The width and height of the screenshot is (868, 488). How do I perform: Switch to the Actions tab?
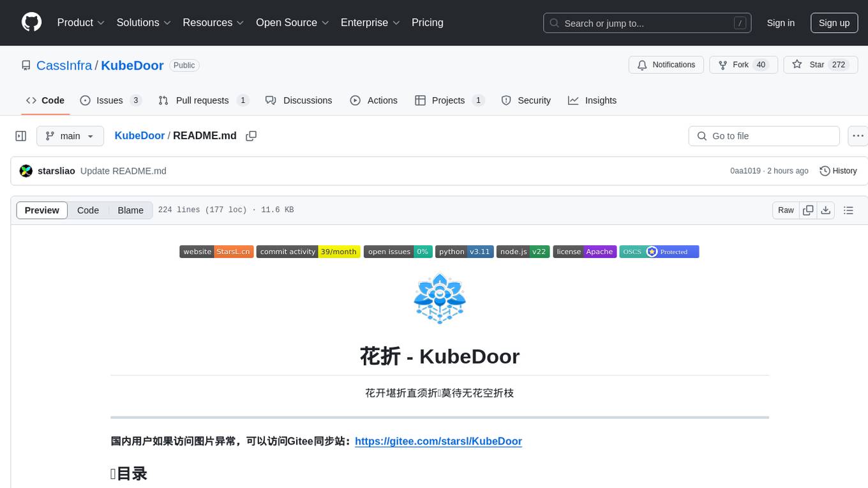pyautogui.click(x=374, y=100)
